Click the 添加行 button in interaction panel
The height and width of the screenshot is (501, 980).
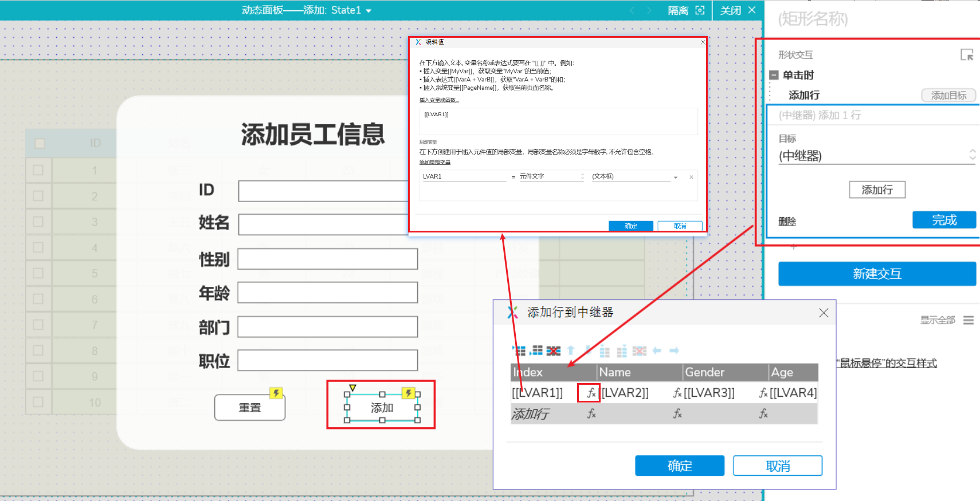pos(877,190)
